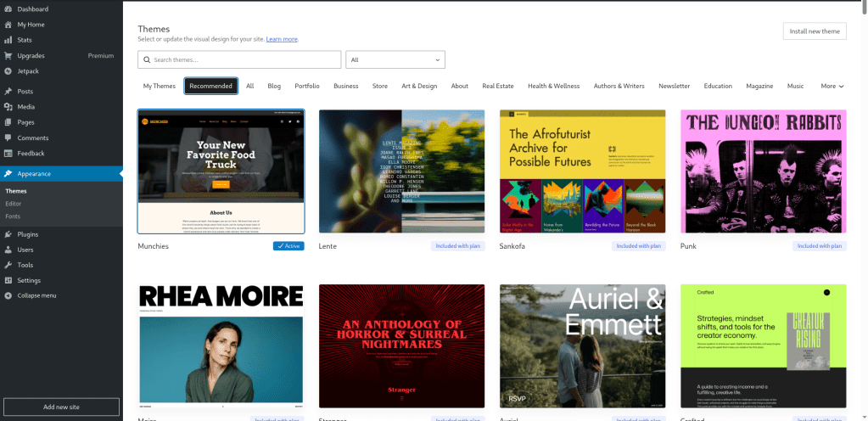
Task: Open Posts using the pin icon
Action: click(x=8, y=92)
